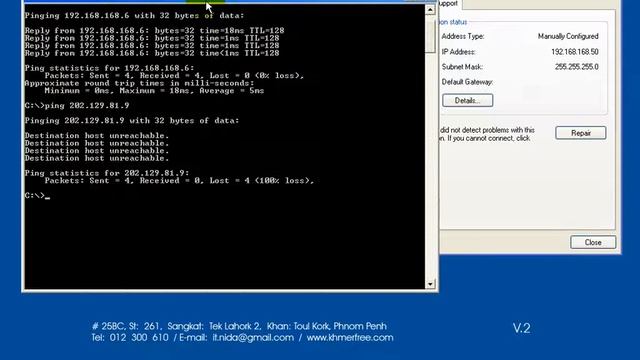Click command prompt scroll up arrow
The height and width of the screenshot is (360, 640).
point(430,9)
